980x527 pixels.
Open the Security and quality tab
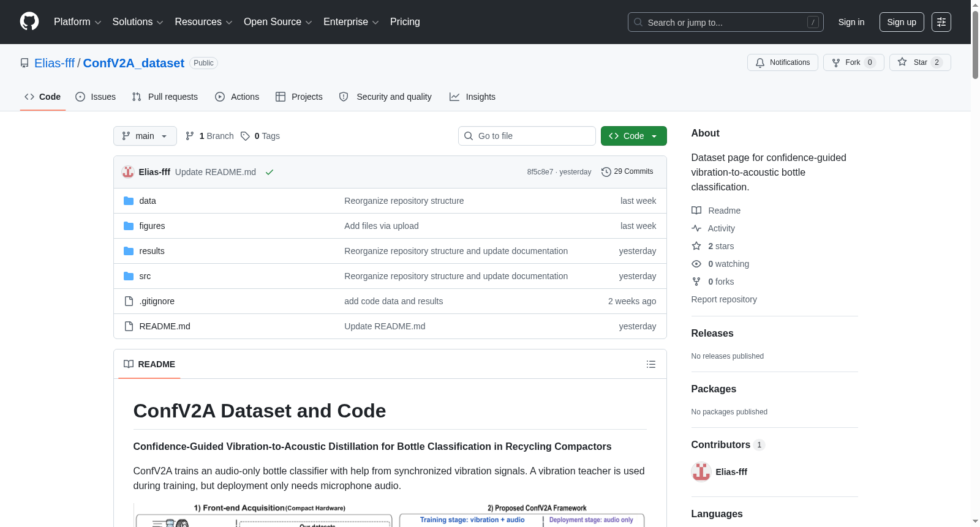click(385, 97)
